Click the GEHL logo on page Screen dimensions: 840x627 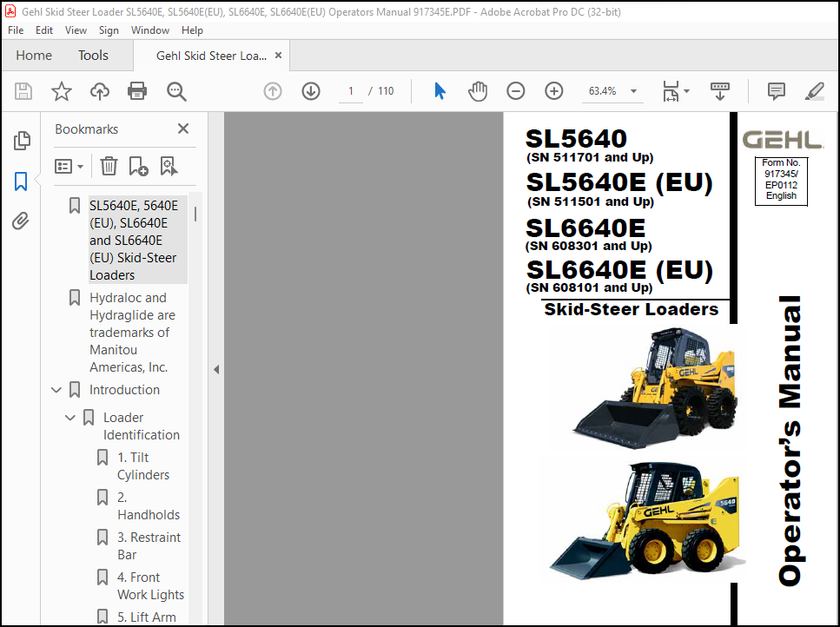[x=782, y=140]
